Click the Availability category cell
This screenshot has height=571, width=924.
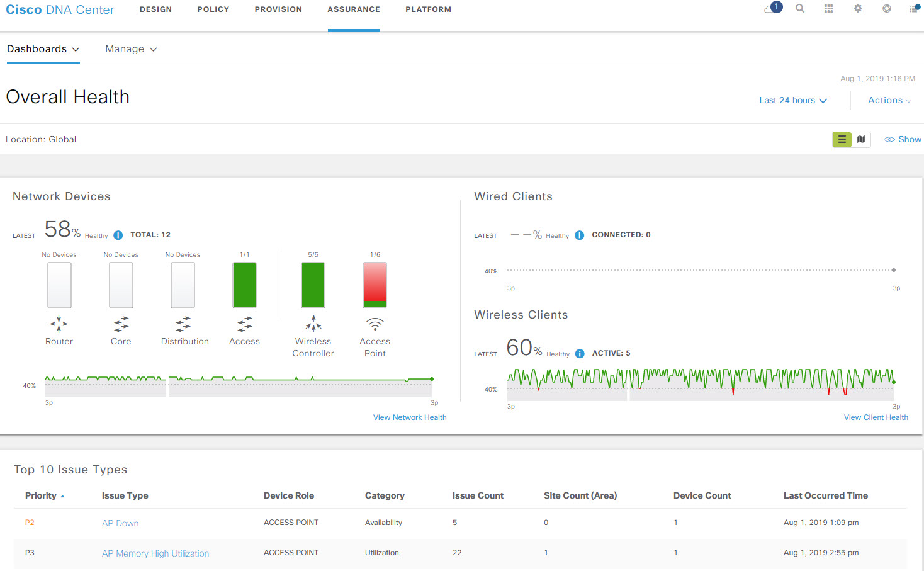pos(383,523)
